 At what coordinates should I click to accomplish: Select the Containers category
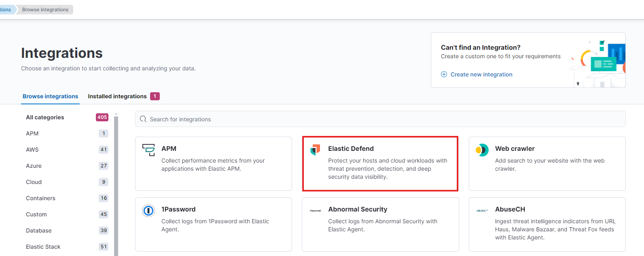[67, 198]
